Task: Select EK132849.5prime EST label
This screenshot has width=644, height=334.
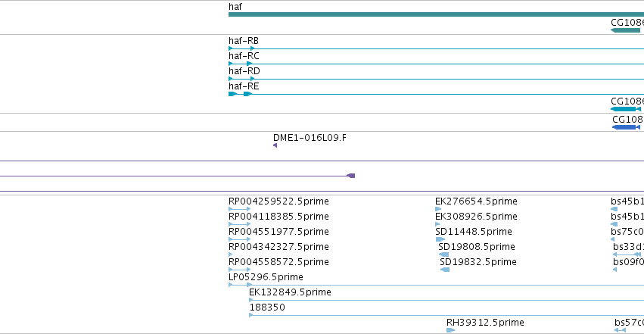Action: click(x=290, y=292)
